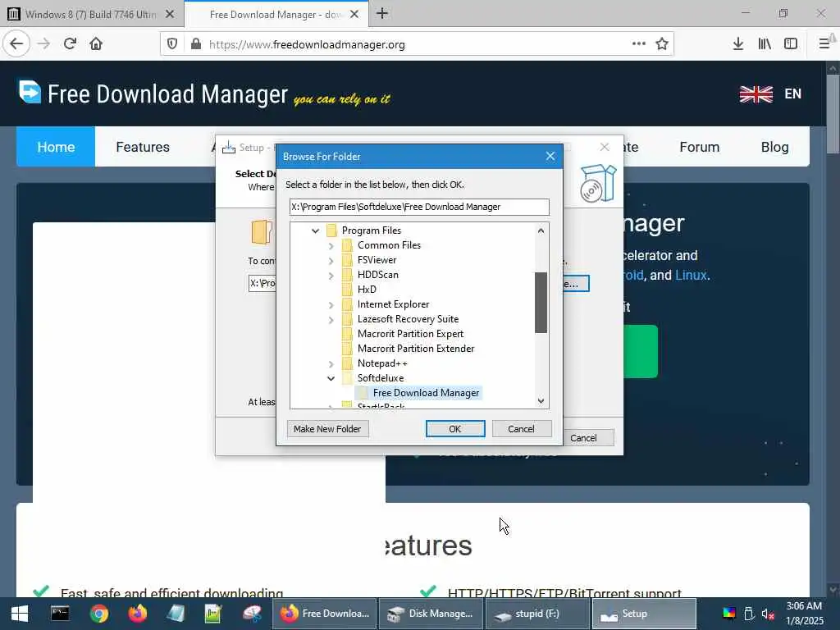Screen dimensions: 840x630
Task: Open the Firefox hamburger menu
Action: click(824, 44)
